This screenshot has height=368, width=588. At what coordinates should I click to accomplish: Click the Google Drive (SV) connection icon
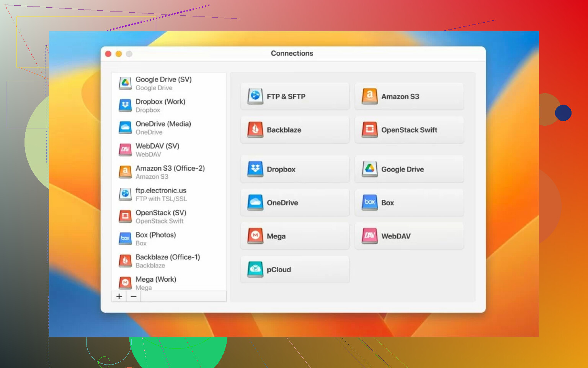[x=125, y=83]
